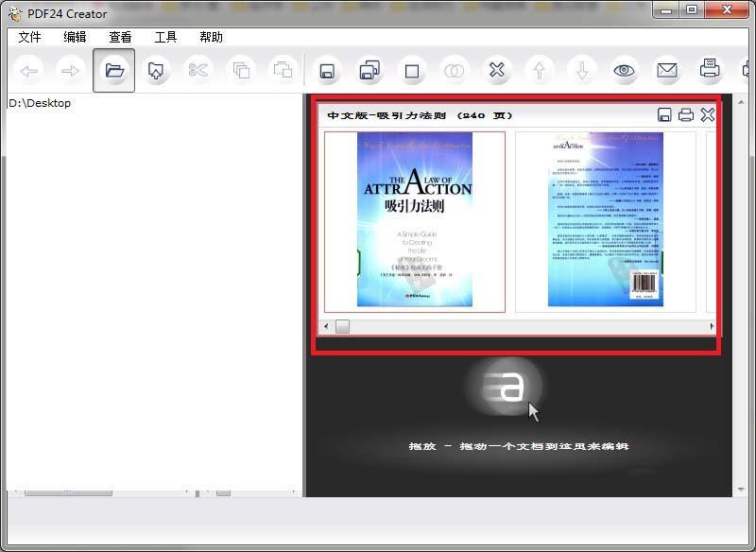Paste pages using the paste toolbar icon

(x=284, y=71)
